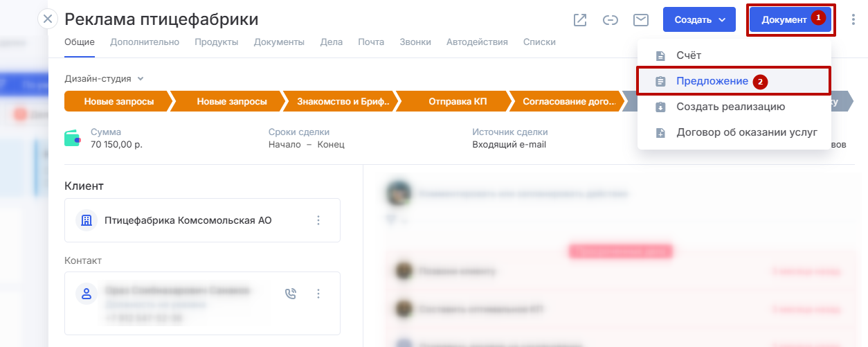Switch to the Общие tab
Image resolution: width=868 pixels, height=347 pixels.
coord(80,42)
